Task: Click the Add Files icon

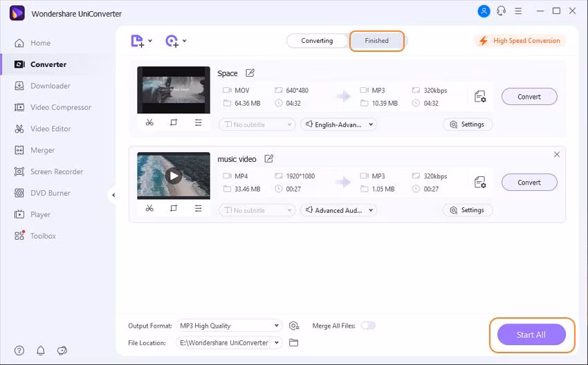Action: tap(137, 41)
